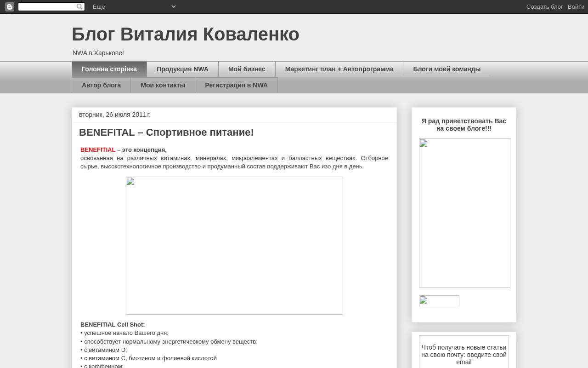Click bullet text с витамином D
This screenshot has width=588, height=368.
pyautogui.click(x=104, y=350)
